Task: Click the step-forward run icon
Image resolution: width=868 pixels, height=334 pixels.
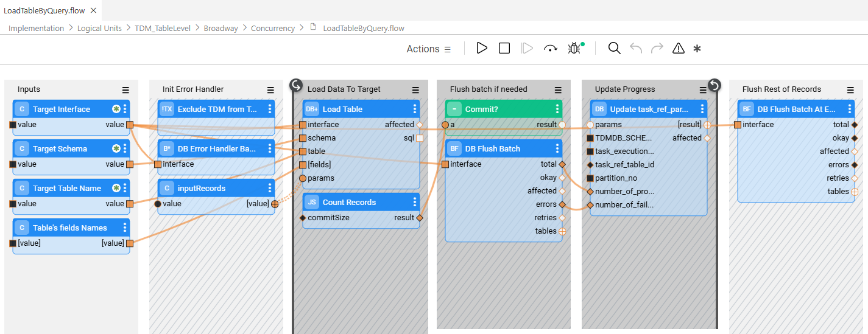Action: point(527,48)
